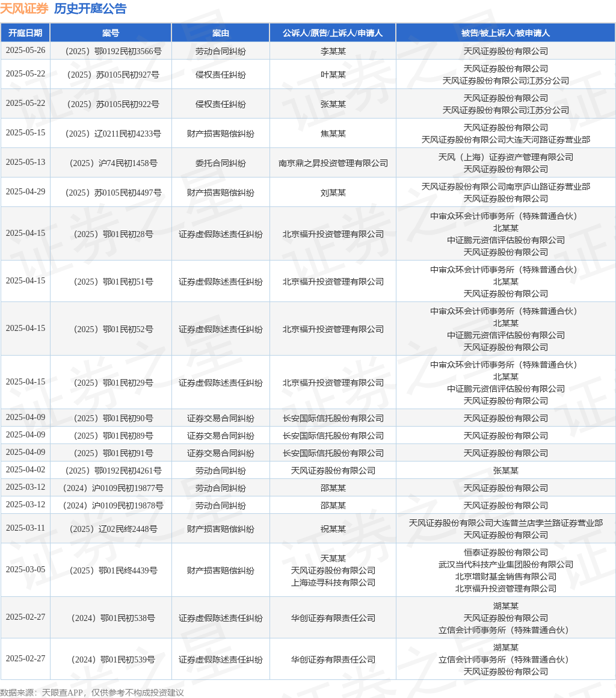616x698 pixels.
Task: Click date cell 2025-04-29
Action: [x=25, y=191]
